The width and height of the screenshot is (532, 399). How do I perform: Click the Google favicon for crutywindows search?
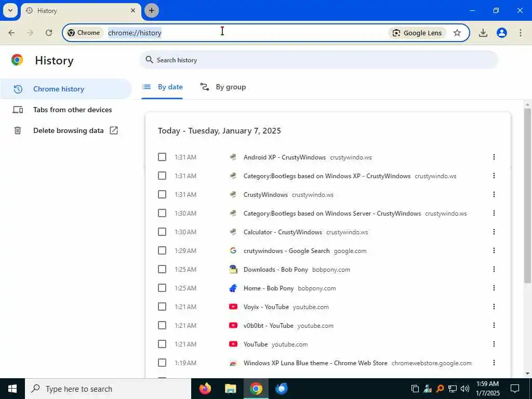(233, 250)
